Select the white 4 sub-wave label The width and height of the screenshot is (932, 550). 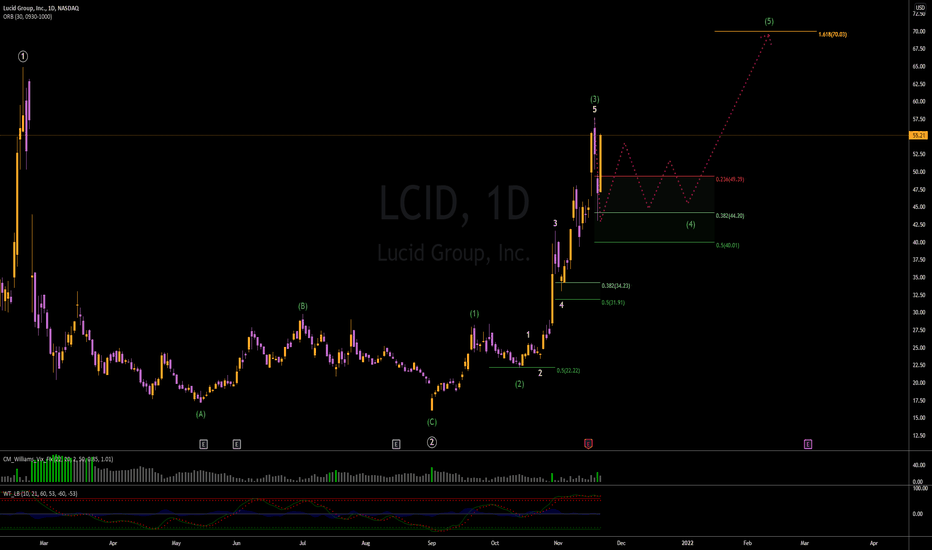(561, 305)
